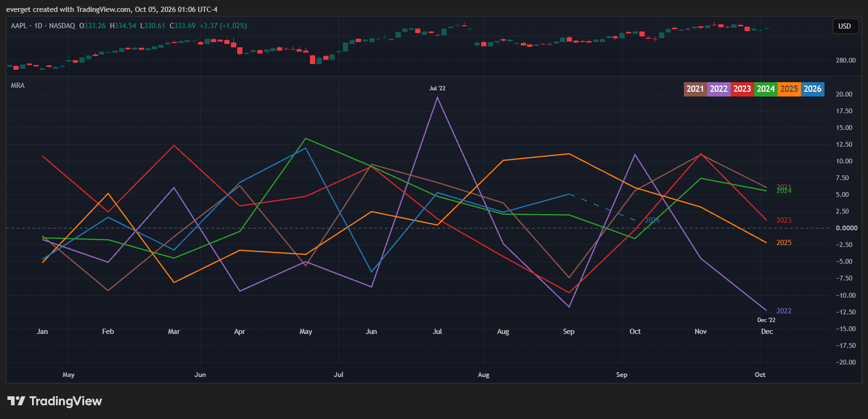Screen dimensions: 868x419
Task: Click the AAPL · 1D · NASDAQ symbol title
Action: click(43, 26)
